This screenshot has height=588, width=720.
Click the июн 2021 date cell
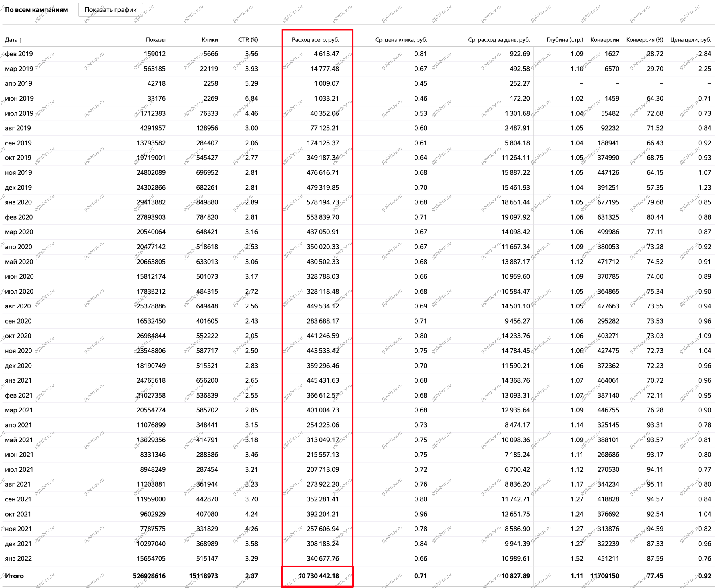pyautogui.click(x=19, y=455)
